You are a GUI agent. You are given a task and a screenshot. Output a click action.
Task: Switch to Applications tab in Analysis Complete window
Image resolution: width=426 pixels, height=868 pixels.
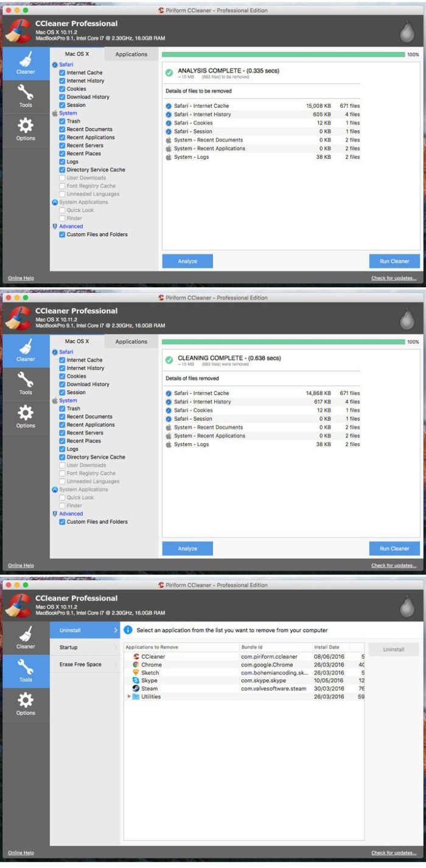131,54
